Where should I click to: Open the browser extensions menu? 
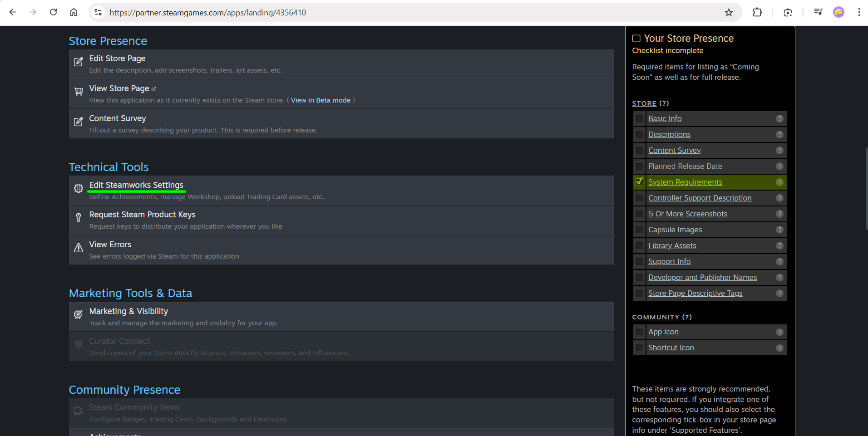(x=757, y=13)
